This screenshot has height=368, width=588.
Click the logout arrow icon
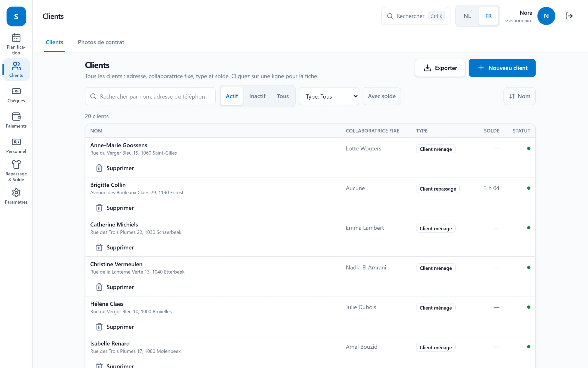[569, 16]
